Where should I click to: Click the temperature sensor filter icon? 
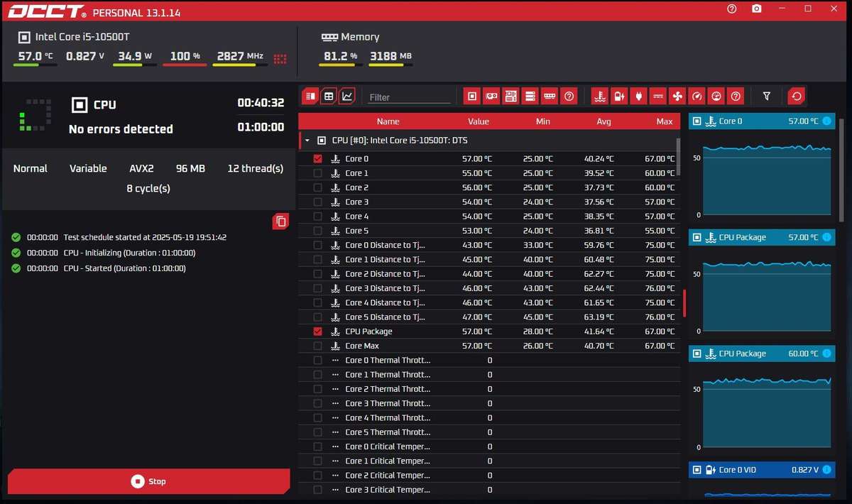600,96
